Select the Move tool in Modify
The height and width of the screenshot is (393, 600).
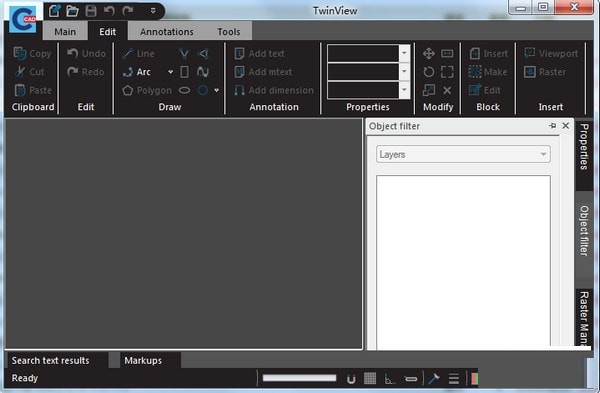point(429,54)
